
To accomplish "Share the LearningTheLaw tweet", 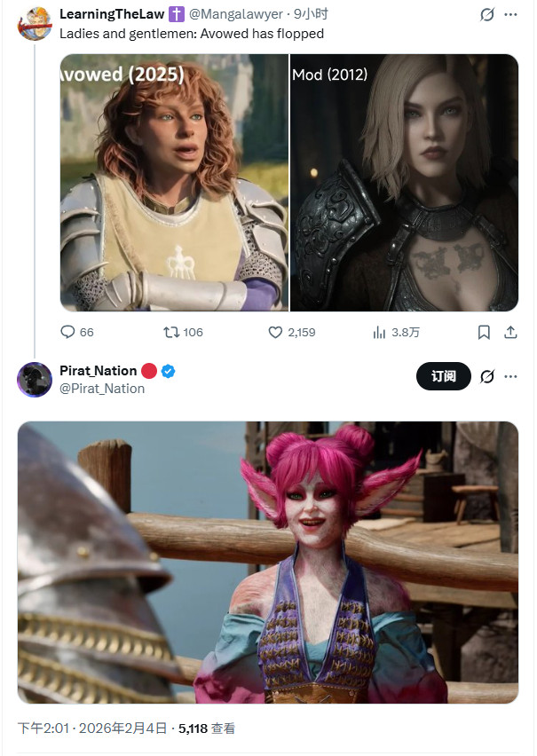I will click(510, 332).
